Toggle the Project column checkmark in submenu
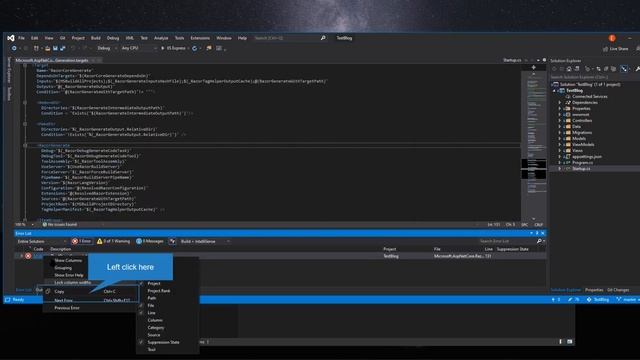The width and height of the screenshot is (640, 360). tap(142, 283)
